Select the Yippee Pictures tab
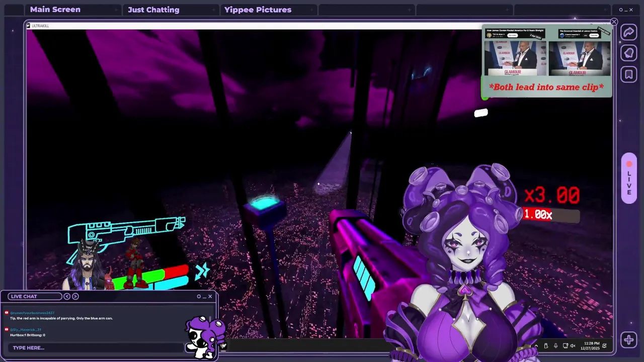This screenshot has height=362, width=644. [x=258, y=10]
